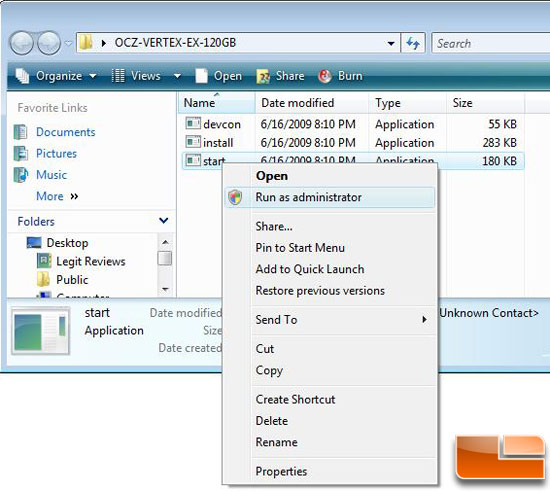
Task: Sort by Date modified column header
Action: [x=312, y=103]
